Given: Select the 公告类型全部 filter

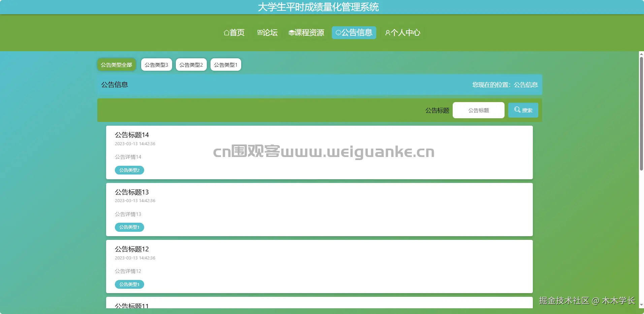Looking at the screenshot, I should 116,64.
